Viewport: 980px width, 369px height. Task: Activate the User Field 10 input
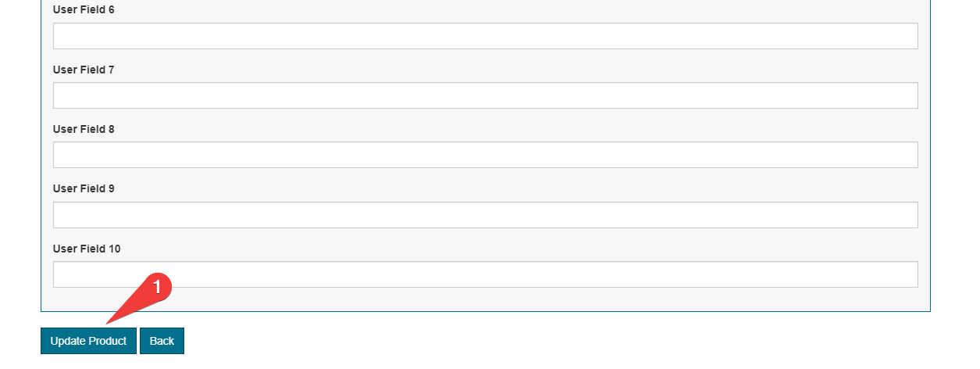tap(485, 274)
